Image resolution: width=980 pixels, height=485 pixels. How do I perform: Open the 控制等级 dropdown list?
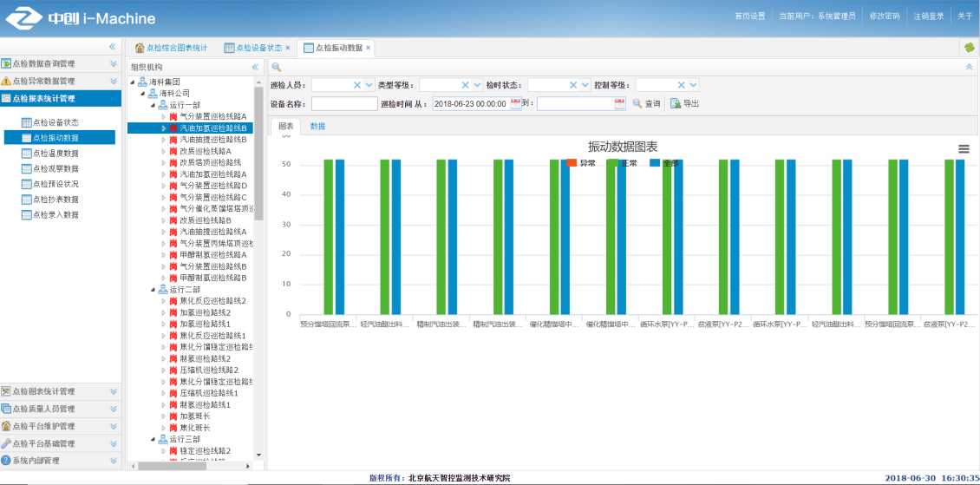pyautogui.click(x=692, y=85)
